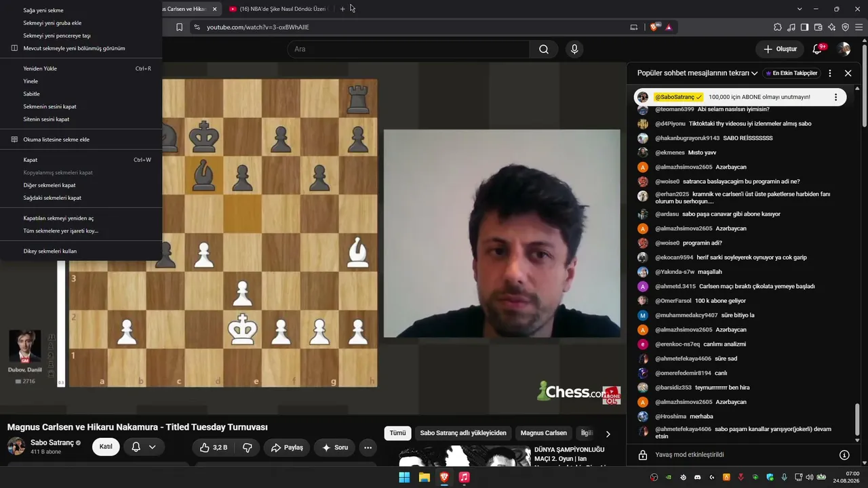Select the 'Magnus Carlsen' filter chip

(544, 433)
